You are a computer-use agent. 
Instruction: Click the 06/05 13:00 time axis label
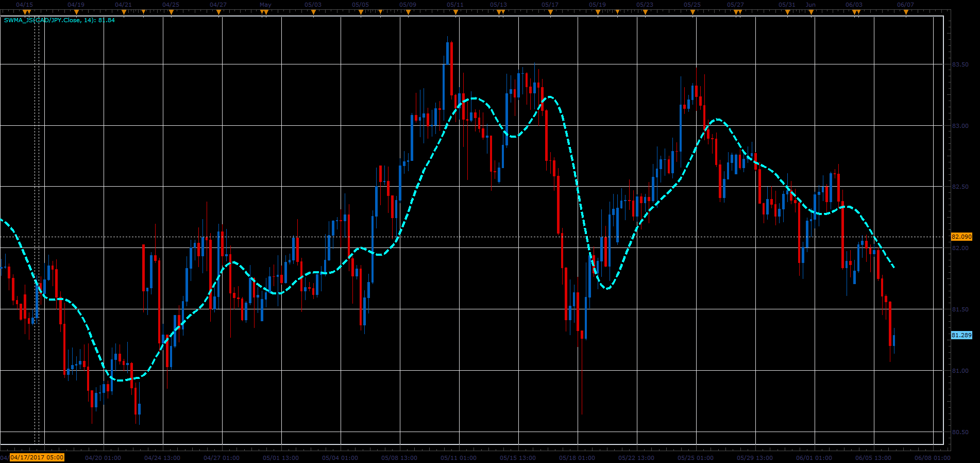coord(873,458)
